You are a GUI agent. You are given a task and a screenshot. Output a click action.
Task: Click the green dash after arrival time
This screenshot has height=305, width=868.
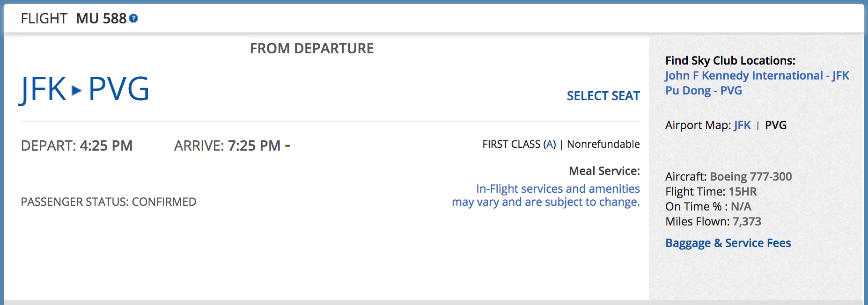287,146
